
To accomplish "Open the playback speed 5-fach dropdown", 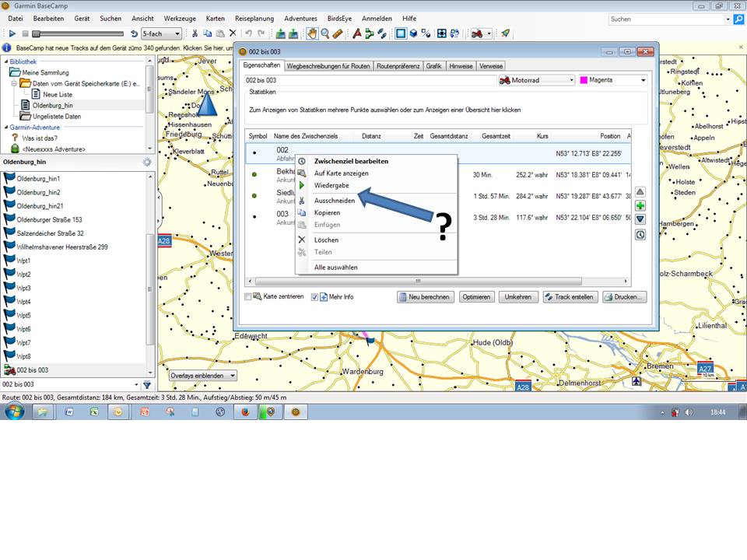I will coord(161,33).
